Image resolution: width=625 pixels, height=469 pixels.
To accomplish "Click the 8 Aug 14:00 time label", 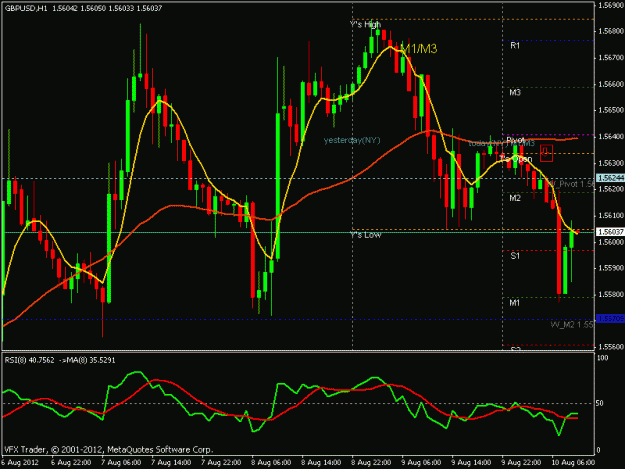I will [321, 463].
